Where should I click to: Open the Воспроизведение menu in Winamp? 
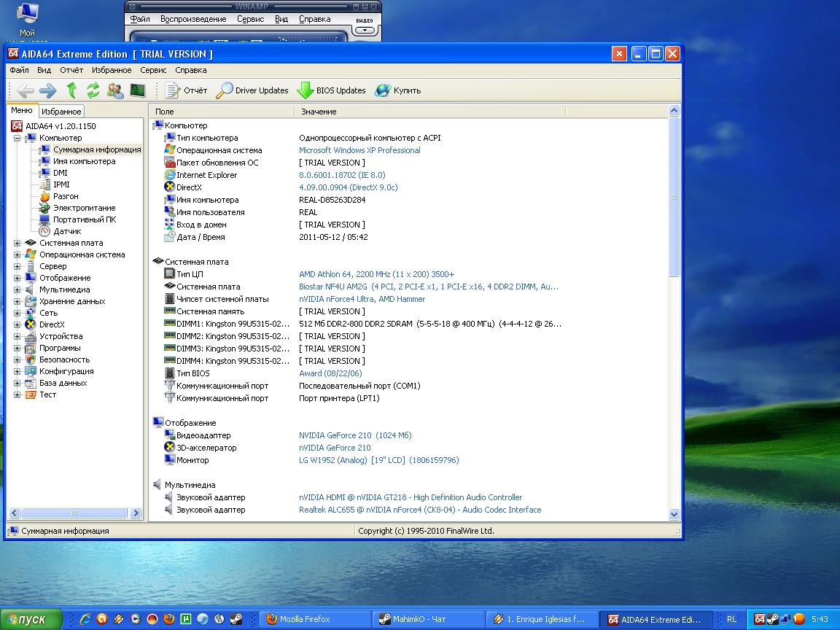pyautogui.click(x=193, y=19)
